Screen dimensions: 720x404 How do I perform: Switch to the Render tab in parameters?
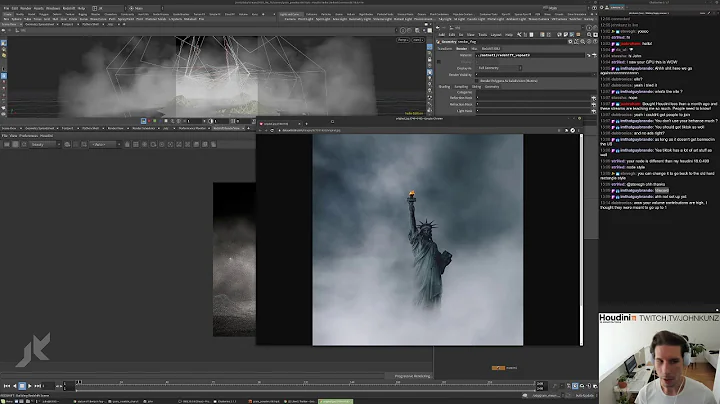point(462,47)
